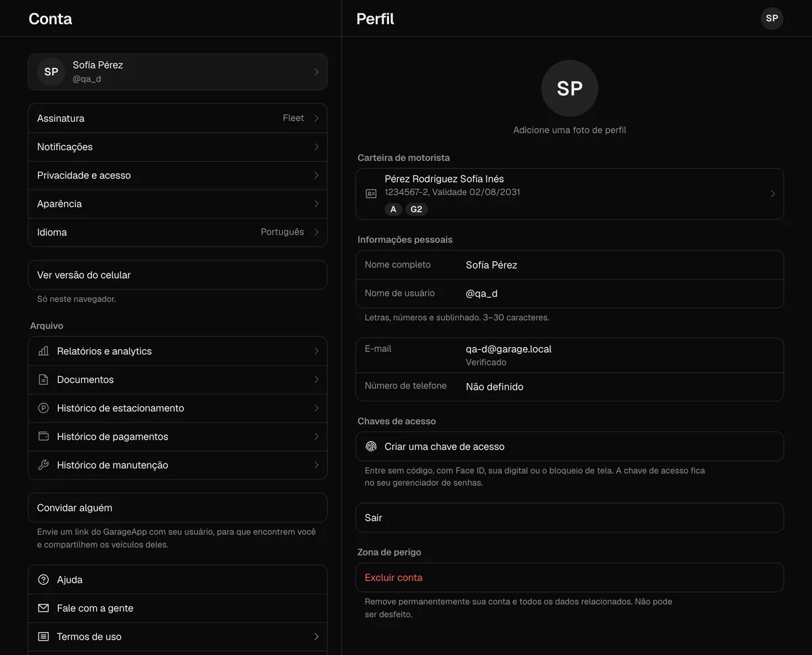Click Convidar alguém button
The width and height of the screenshot is (812, 655).
177,507
